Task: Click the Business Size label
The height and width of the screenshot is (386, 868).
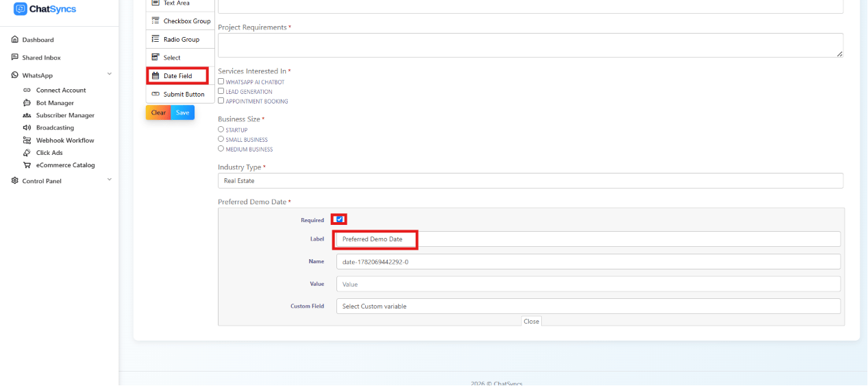Action: click(x=241, y=119)
